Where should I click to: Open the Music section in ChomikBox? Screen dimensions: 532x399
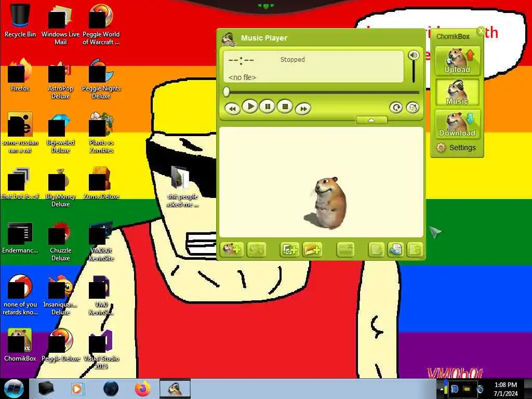pyautogui.click(x=457, y=92)
